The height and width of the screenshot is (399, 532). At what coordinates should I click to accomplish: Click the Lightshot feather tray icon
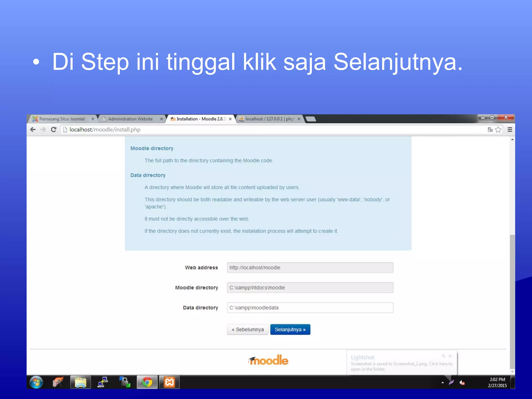pos(451,382)
